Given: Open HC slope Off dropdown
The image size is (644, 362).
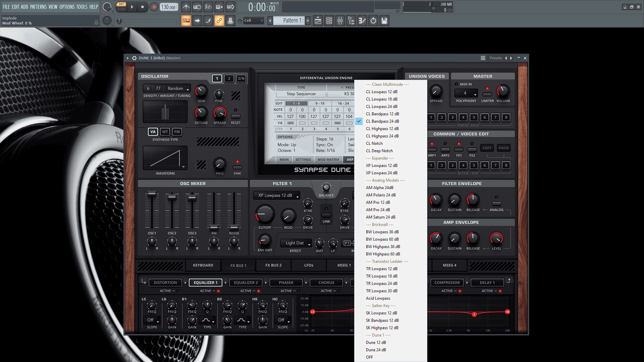Looking at the screenshot, I should tap(282, 320).
